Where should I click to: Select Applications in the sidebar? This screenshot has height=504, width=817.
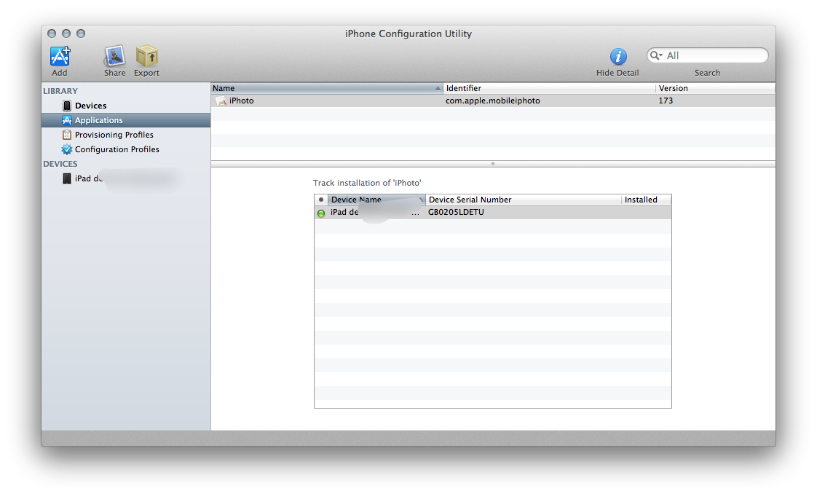[98, 120]
